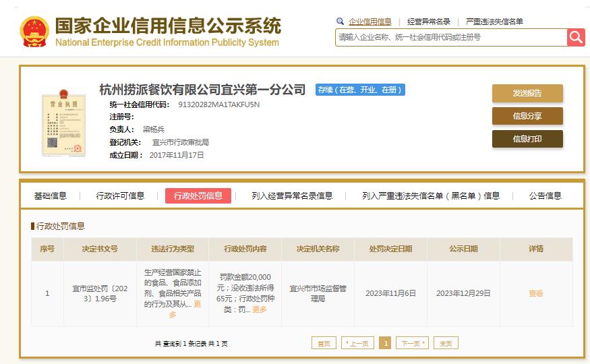Click the 公示日期 column header

click(464, 249)
